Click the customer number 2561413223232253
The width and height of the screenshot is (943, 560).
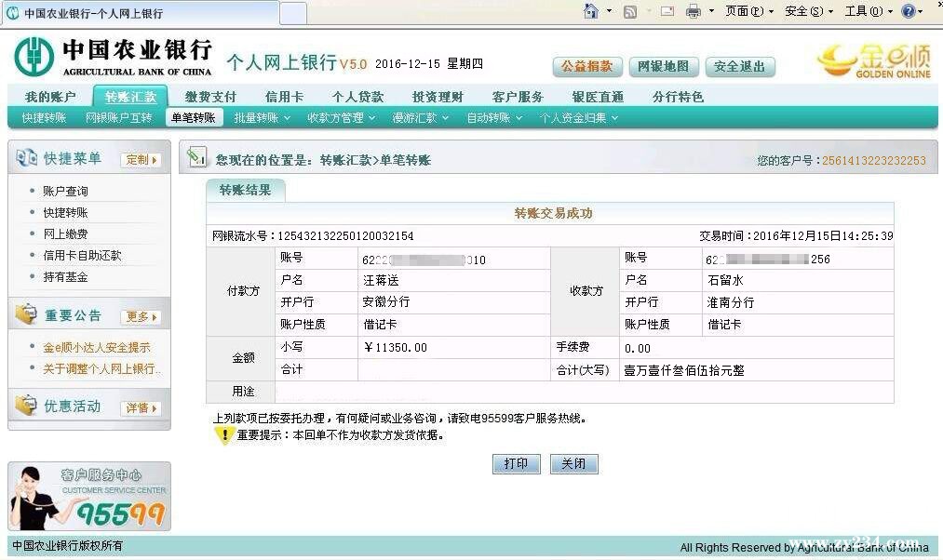click(x=874, y=160)
